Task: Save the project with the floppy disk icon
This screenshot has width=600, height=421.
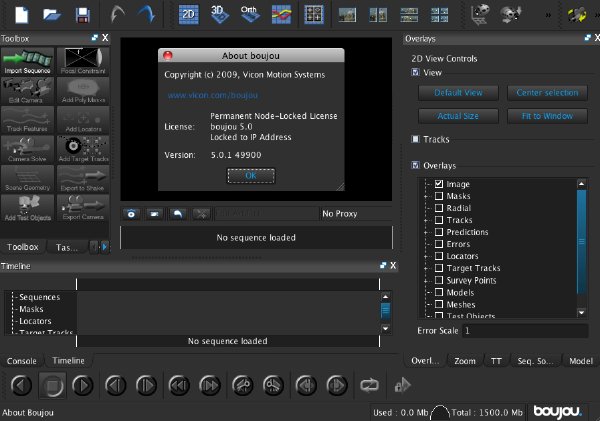Action: pyautogui.click(x=83, y=15)
